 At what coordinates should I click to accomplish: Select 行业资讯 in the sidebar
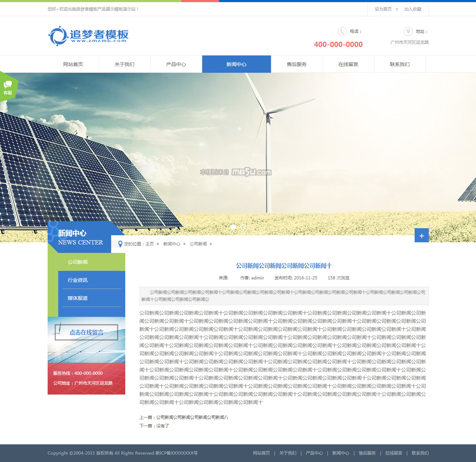[78, 280]
